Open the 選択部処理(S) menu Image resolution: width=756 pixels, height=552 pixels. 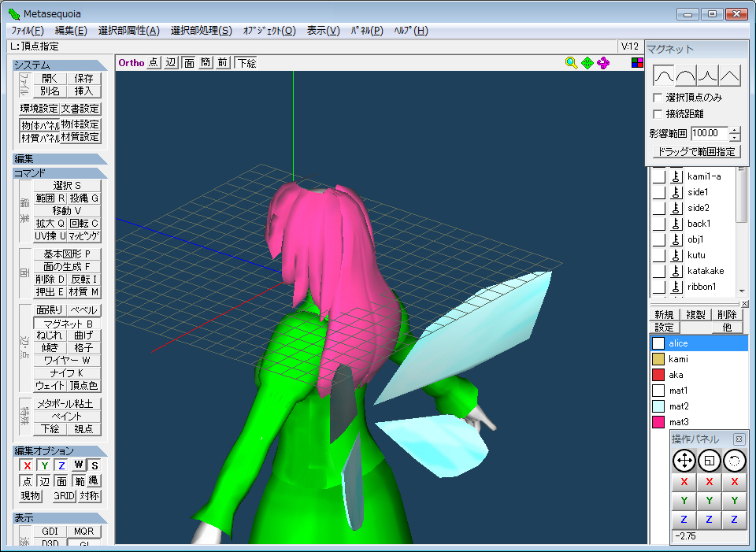click(x=201, y=31)
